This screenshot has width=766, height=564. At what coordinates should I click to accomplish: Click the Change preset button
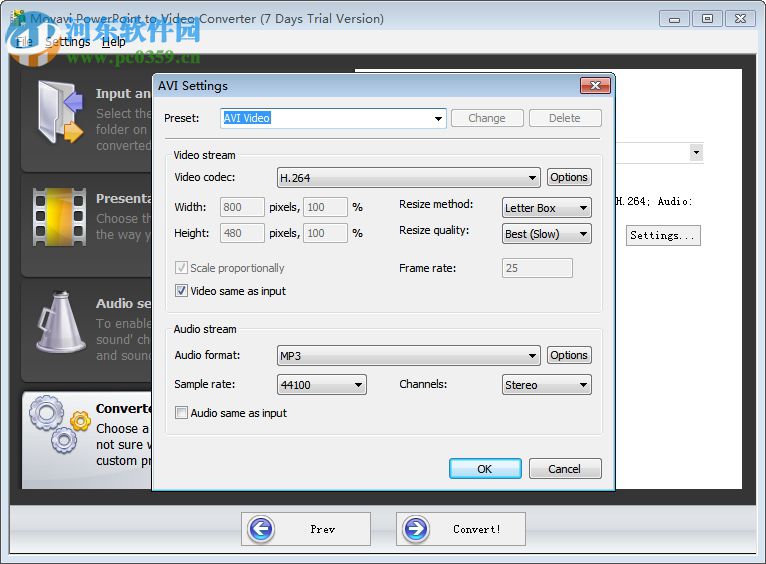pos(487,118)
